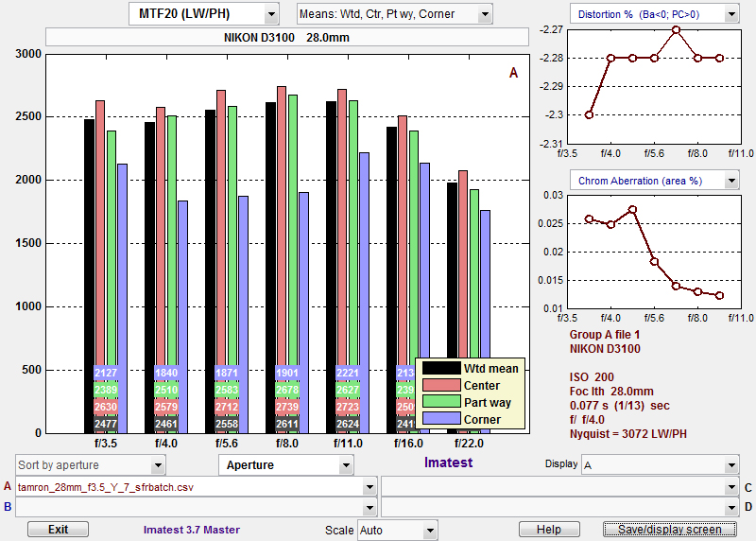Click the Save/display screen button

[670, 530]
